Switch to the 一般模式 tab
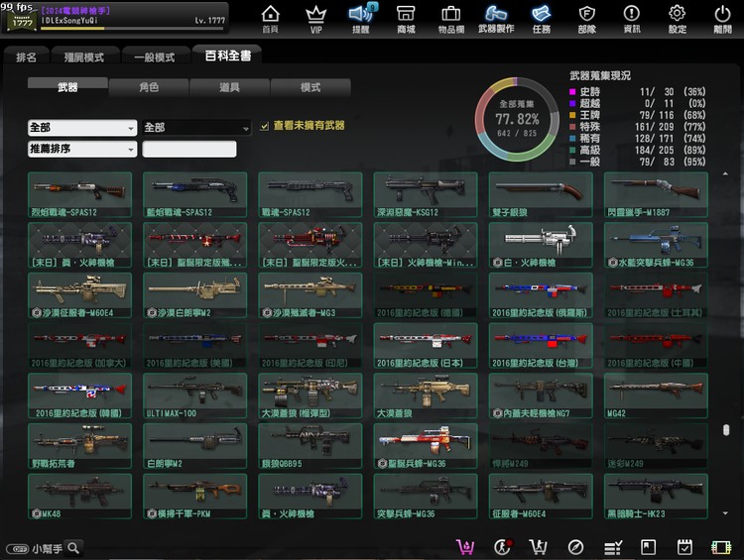 (154, 56)
